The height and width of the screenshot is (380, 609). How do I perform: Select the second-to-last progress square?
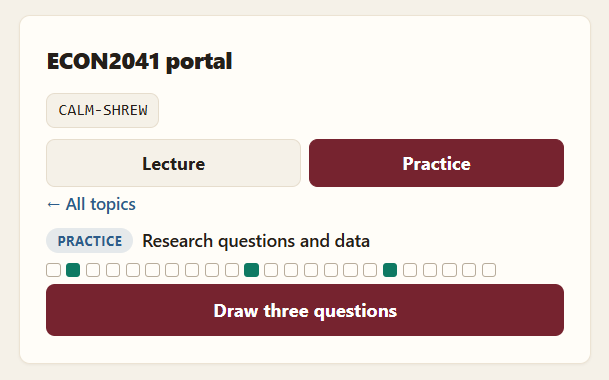[x=469, y=270]
